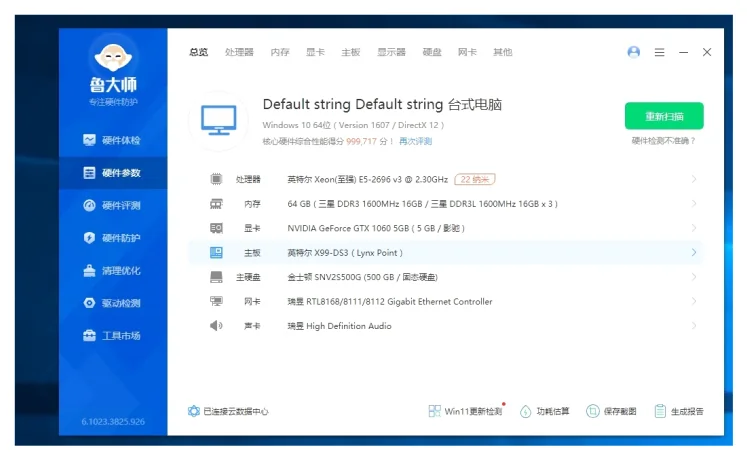Expand the 声卡 row chevron
The image size is (747, 460).
pyautogui.click(x=694, y=326)
